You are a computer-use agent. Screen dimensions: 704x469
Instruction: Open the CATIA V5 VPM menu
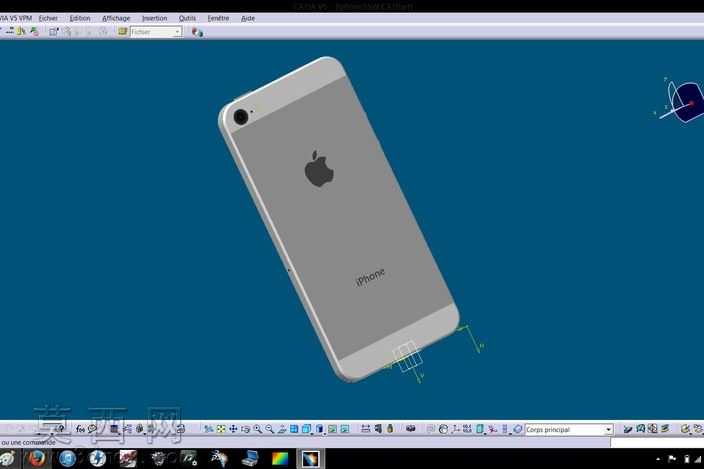point(16,18)
